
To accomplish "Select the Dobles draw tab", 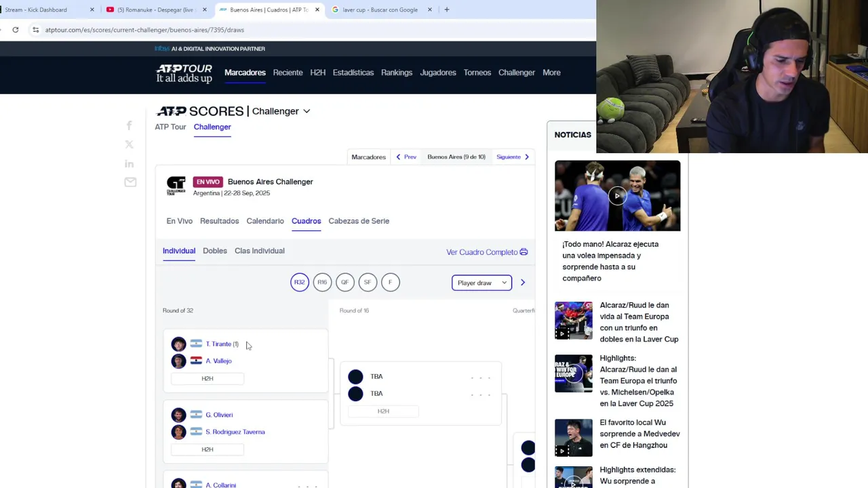I will pyautogui.click(x=215, y=251).
